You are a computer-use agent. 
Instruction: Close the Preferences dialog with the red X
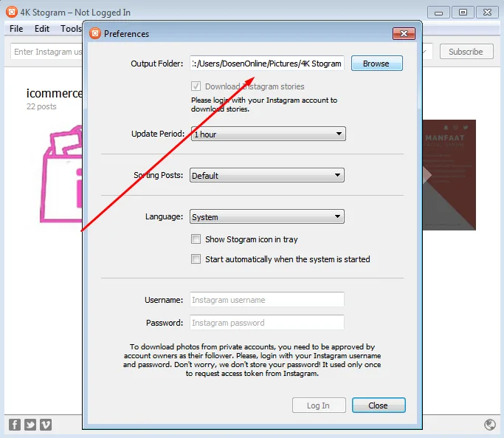tap(404, 33)
